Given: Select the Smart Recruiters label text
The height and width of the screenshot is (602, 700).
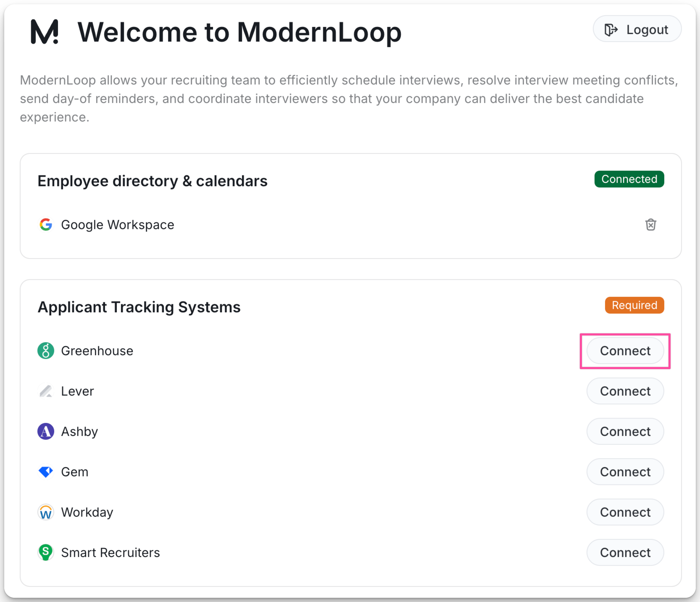Looking at the screenshot, I should tap(111, 553).
